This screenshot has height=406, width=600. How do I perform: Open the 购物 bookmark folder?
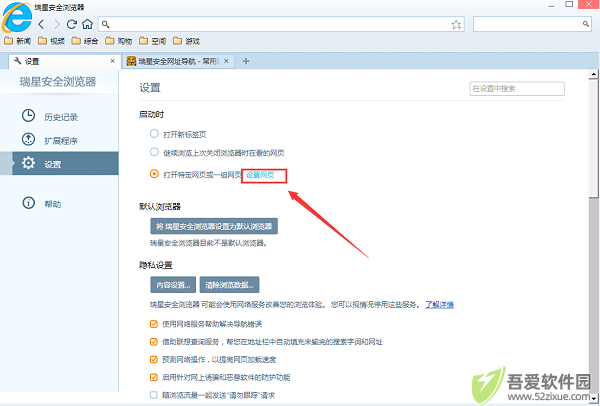click(119, 41)
